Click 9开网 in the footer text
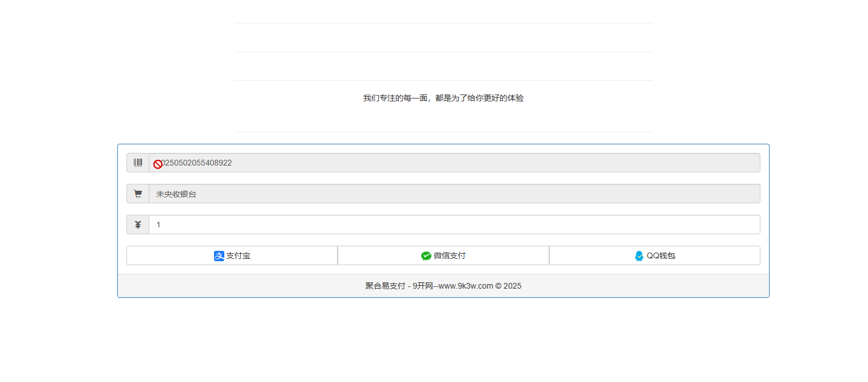 coord(423,286)
